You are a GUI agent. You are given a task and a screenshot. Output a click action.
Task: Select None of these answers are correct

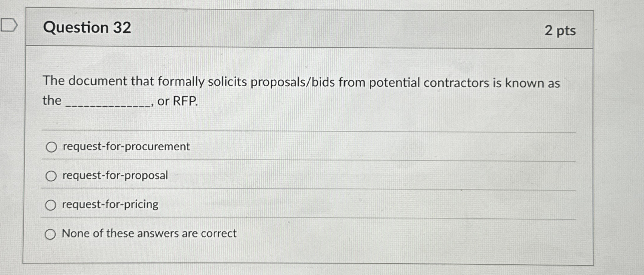tap(51, 234)
